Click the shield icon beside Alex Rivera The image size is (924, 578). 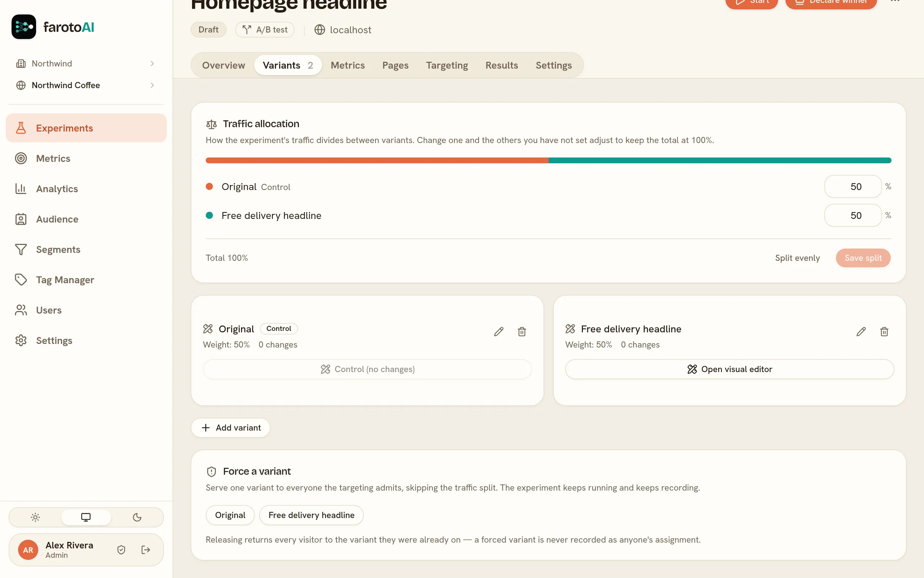[x=121, y=550]
